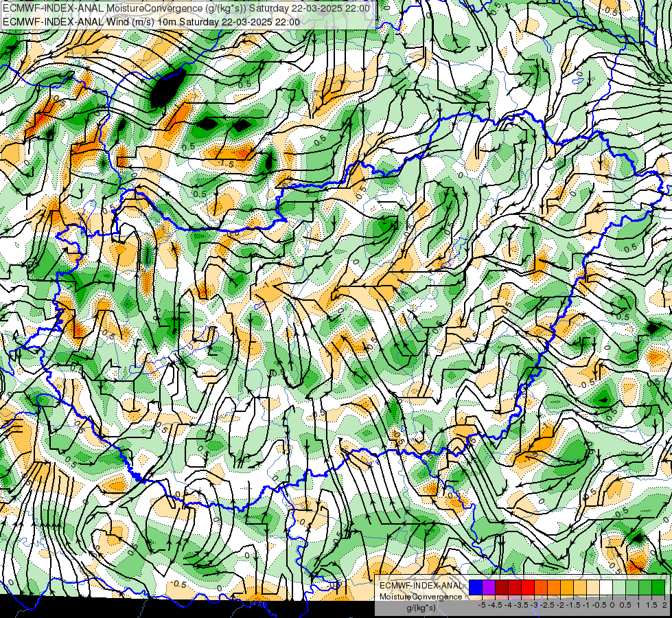Click the MoistureConvergence title line at top
Image resolution: width=672 pixels, height=618 pixels.
coord(187,8)
